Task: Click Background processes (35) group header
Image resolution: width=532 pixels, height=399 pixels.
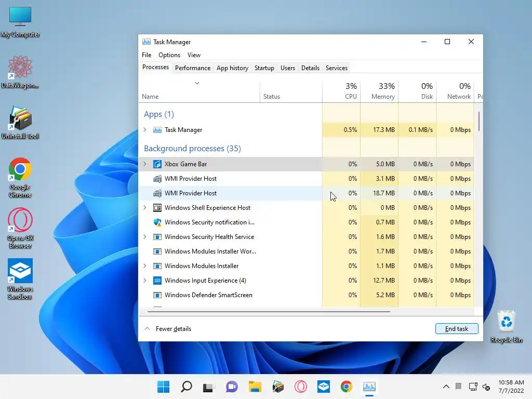Action: click(x=192, y=149)
